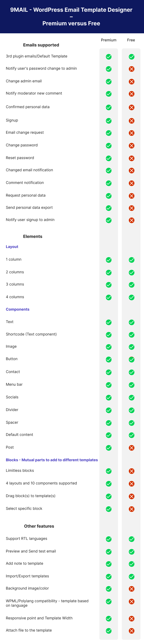Select the Premium column header

tap(109, 40)
